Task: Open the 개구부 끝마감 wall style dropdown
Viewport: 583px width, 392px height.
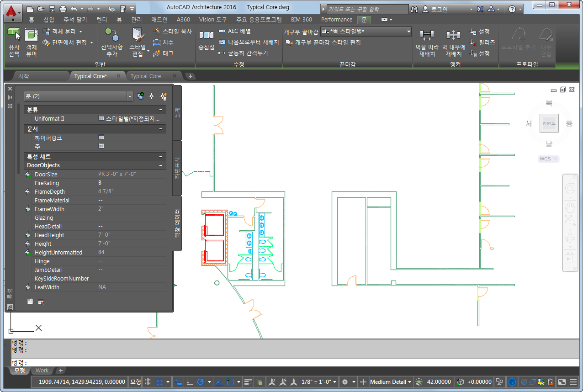Action: [408, 32]
